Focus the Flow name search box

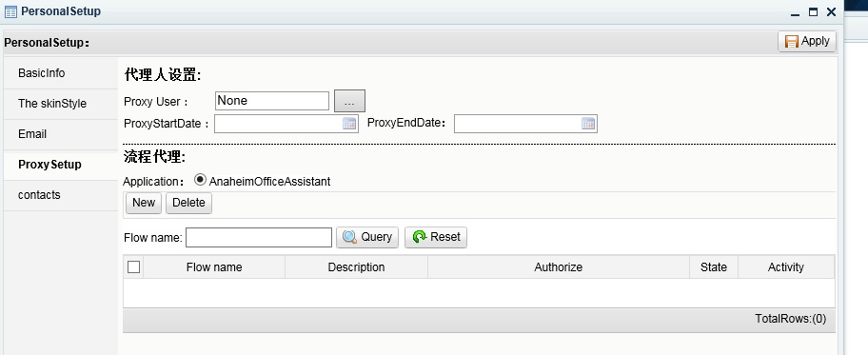[x=259, y=238]
